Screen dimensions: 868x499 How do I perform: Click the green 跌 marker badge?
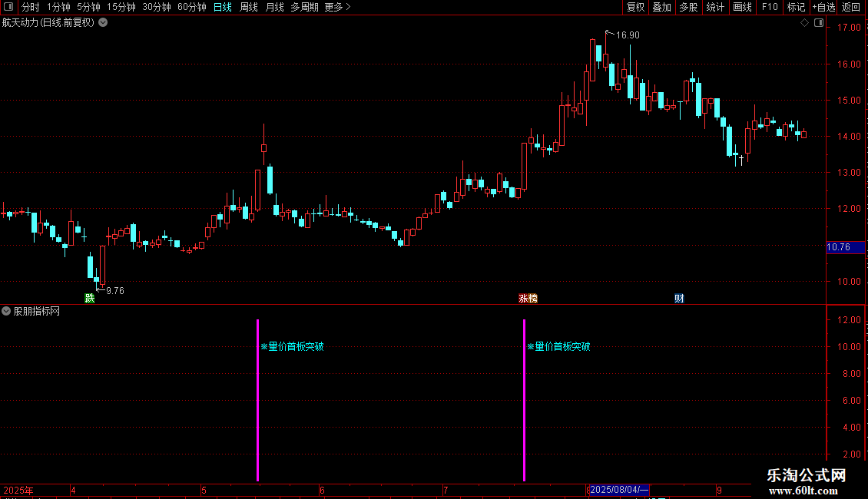pos(90,299)
